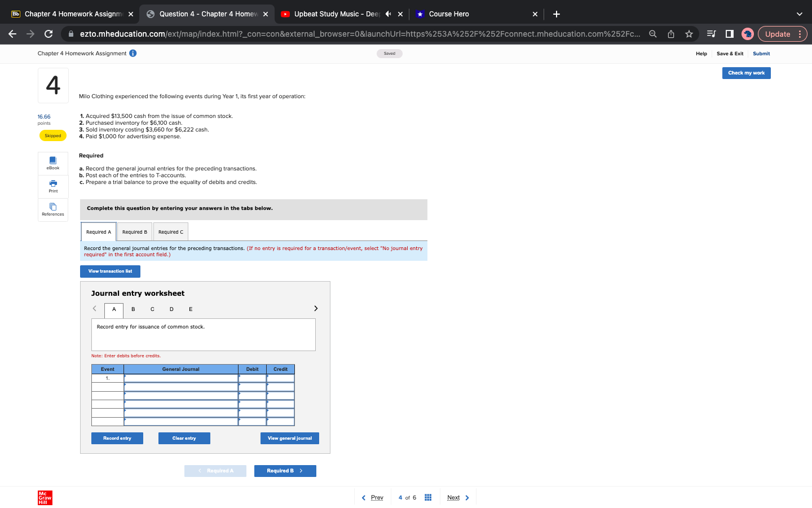This screenshot has width=812, height=508.
Task: Click the '16.66' points value
Action: [44, 117]
